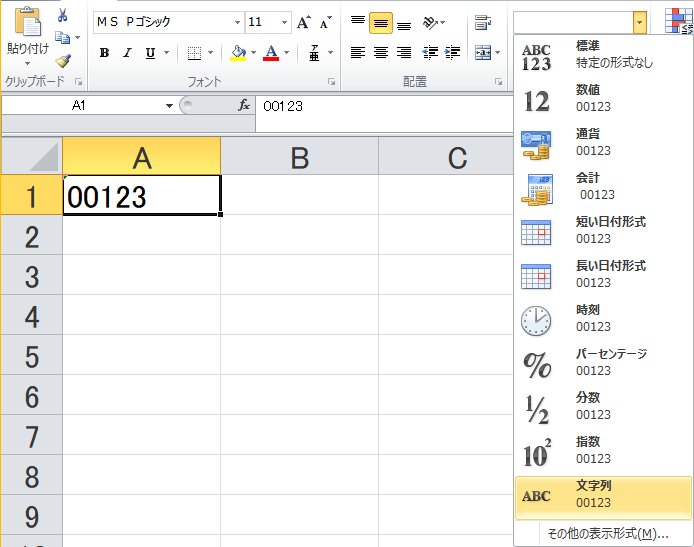Click the merge and center icon
This screenshot has height=547, width=694.
click(483, 53)
